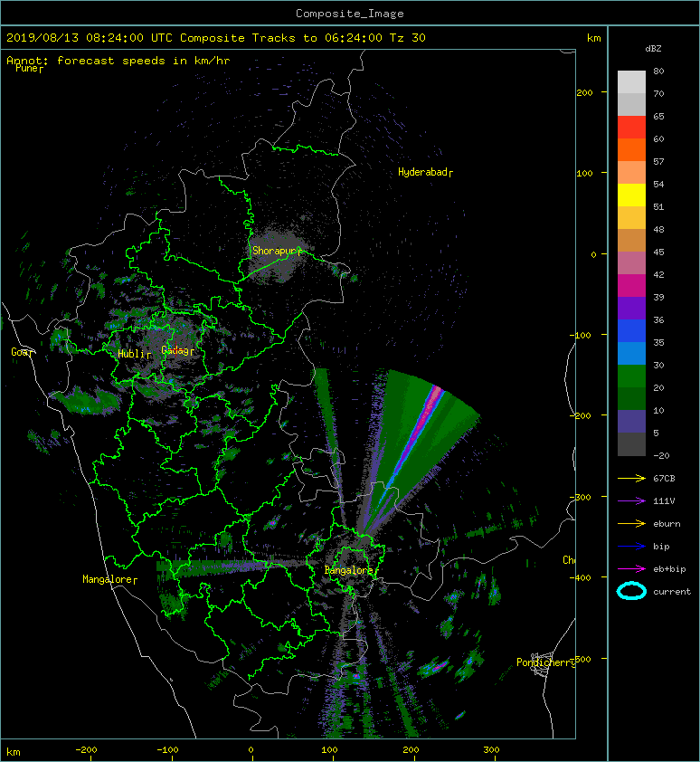Pick the dark gray -20 to 5 swatch
The height and width of the screenshot is (762, 700).
(x=631, y=443)
